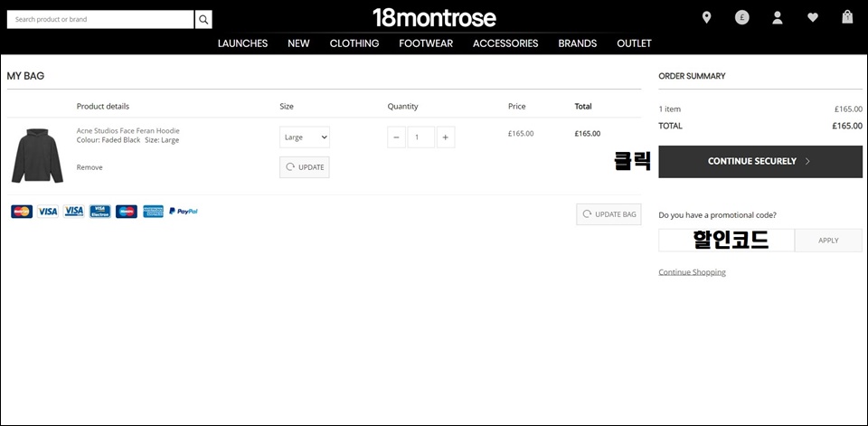Open Acne Studios Face Feran Hoodie link
The height and width of the screenshot is (426, 868).
(x=127, y=131)
